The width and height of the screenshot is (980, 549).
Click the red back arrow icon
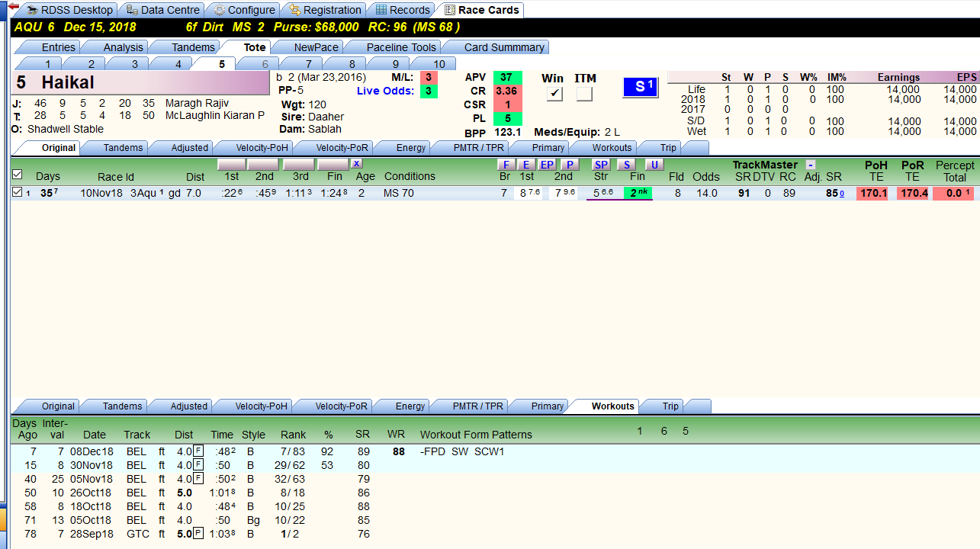[x=13, y=6]
